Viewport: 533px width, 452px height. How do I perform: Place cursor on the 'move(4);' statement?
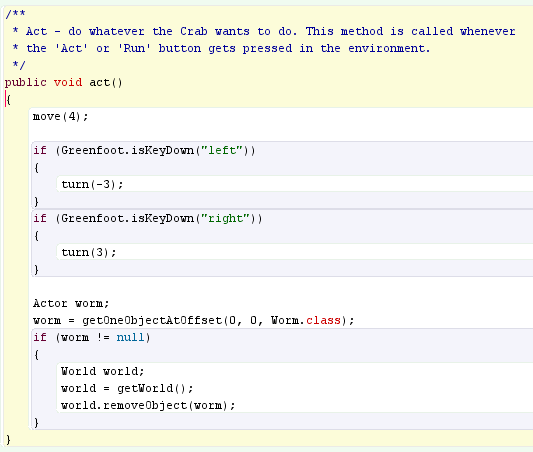pyautogui.click(x=61, y=117)
